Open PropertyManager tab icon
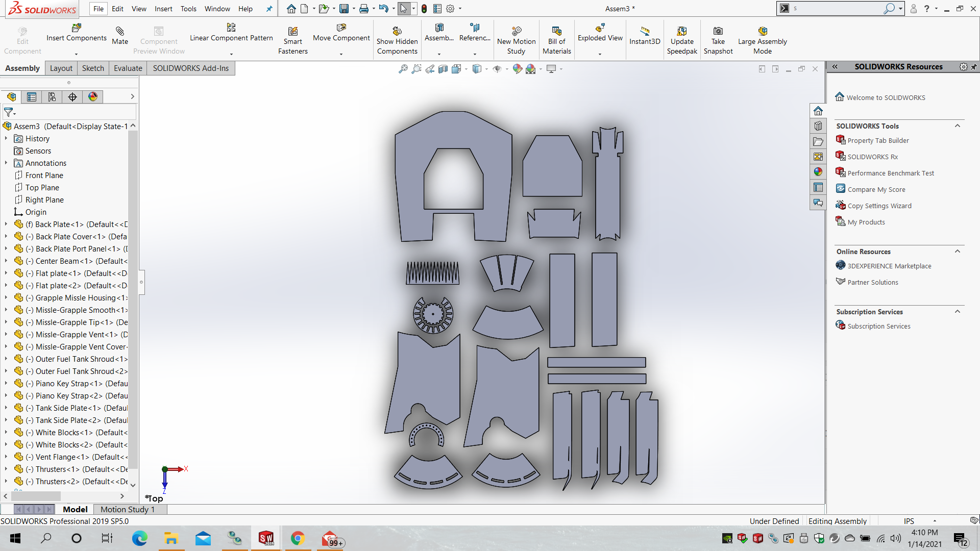Screen dimensions: 980x551 32,97
